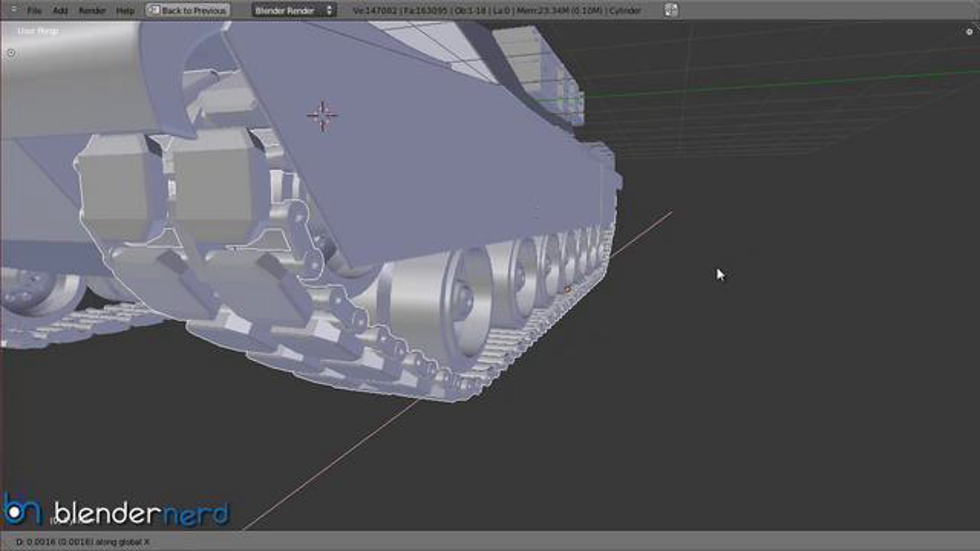Open the Render menu
Viewport: 980px width, 551px height.
click(x=92, y=11)
